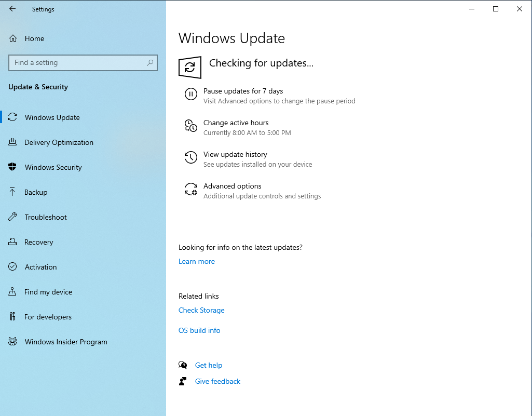Click the Learn more link
This screenshot has width=532, height=416.
point(196,261)
